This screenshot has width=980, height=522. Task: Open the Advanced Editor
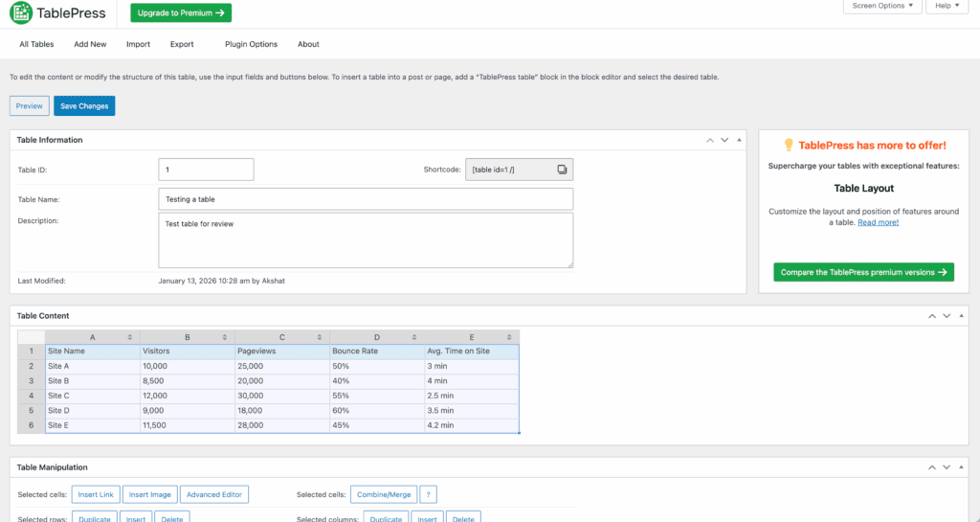click(214, 494)
